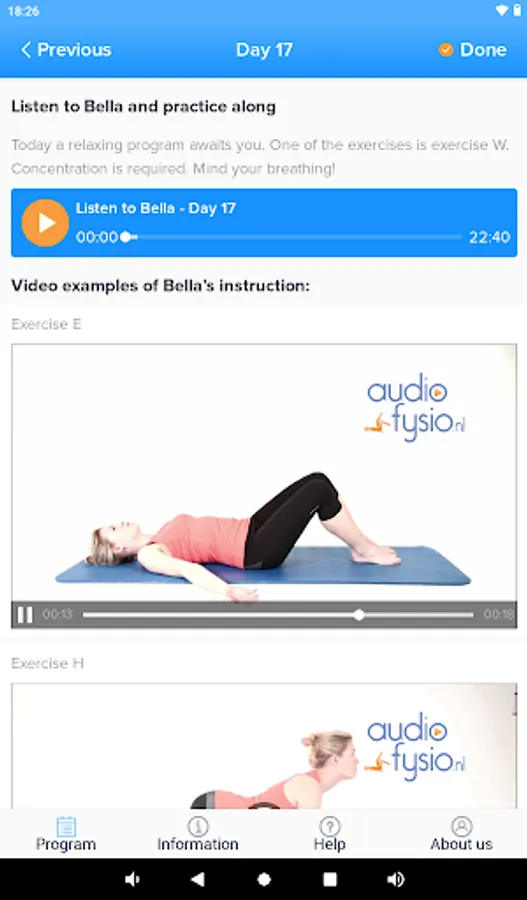Tap the Android home circle button

pyautogui.click(x=264, y=879)
